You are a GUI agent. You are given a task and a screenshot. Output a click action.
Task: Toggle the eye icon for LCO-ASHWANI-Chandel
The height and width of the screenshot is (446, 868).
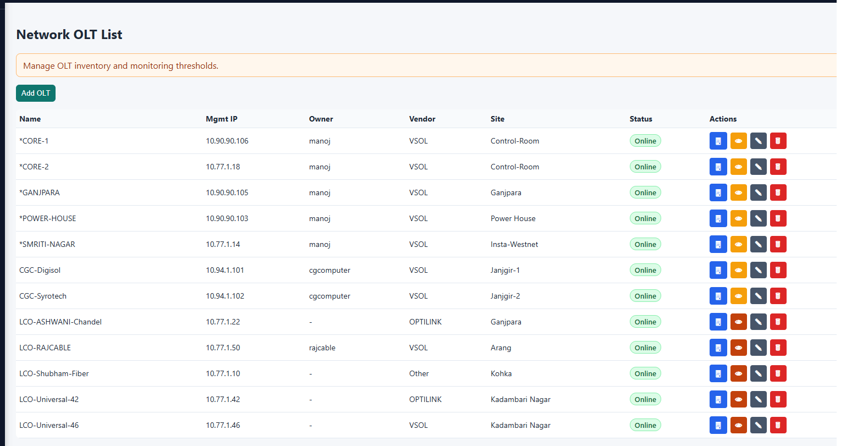pos(738,322)
